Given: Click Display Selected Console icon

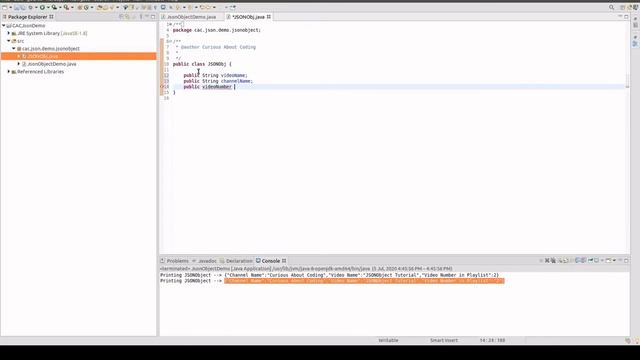Looking at the screenshot, I should click(596, 260).
